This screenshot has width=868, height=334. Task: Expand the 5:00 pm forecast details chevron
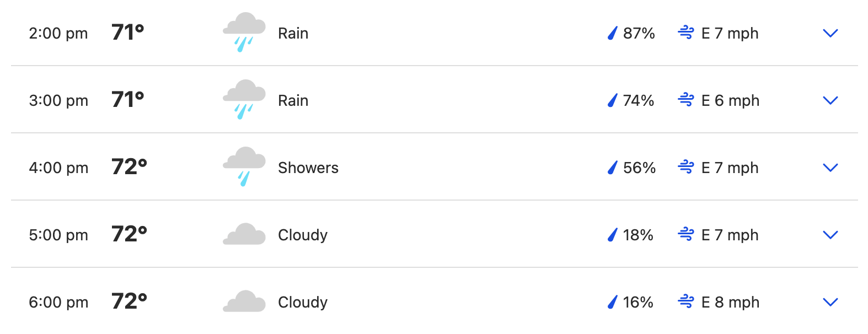[830, 235]
